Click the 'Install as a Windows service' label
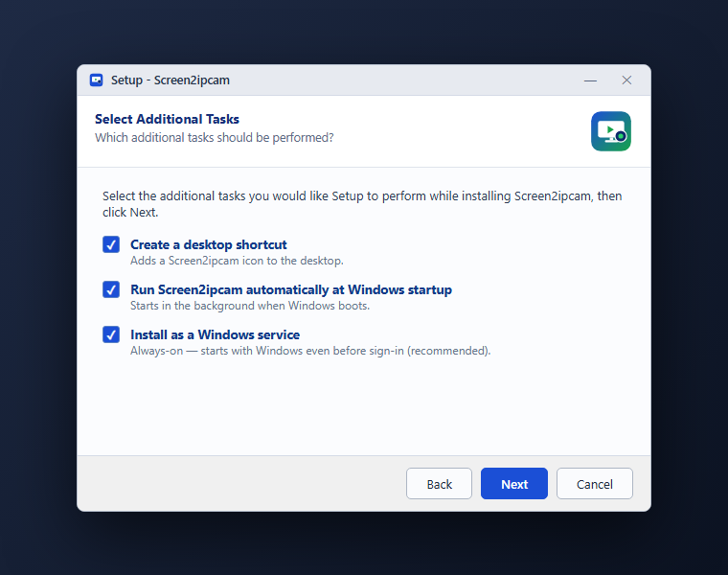The width and height of the screenshot is (728, 575). coord(215,334)
